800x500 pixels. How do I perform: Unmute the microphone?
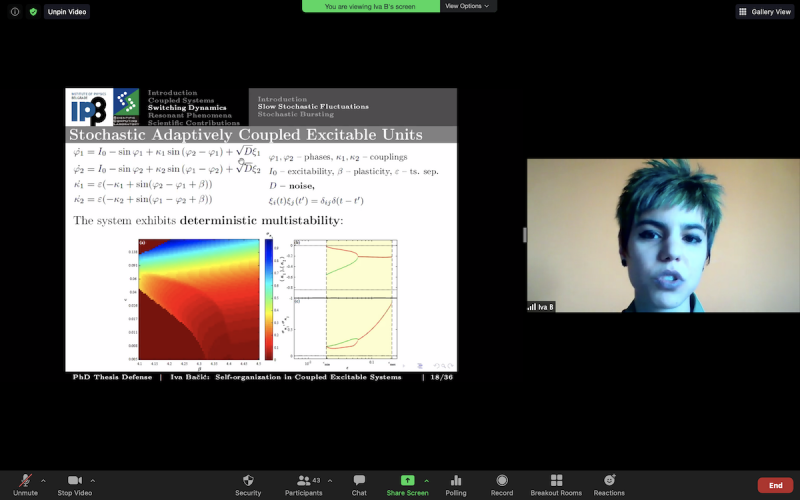pos(25,484)
